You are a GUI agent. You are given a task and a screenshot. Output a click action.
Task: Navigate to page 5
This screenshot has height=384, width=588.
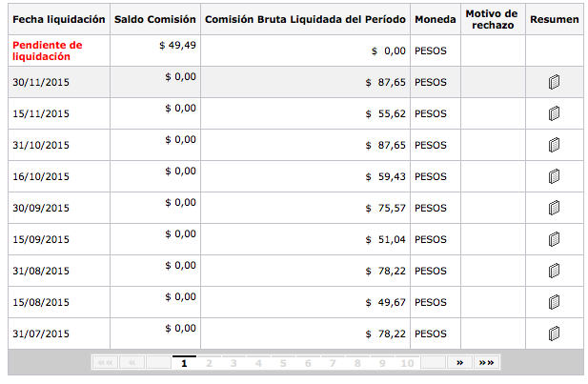(283, 363)
